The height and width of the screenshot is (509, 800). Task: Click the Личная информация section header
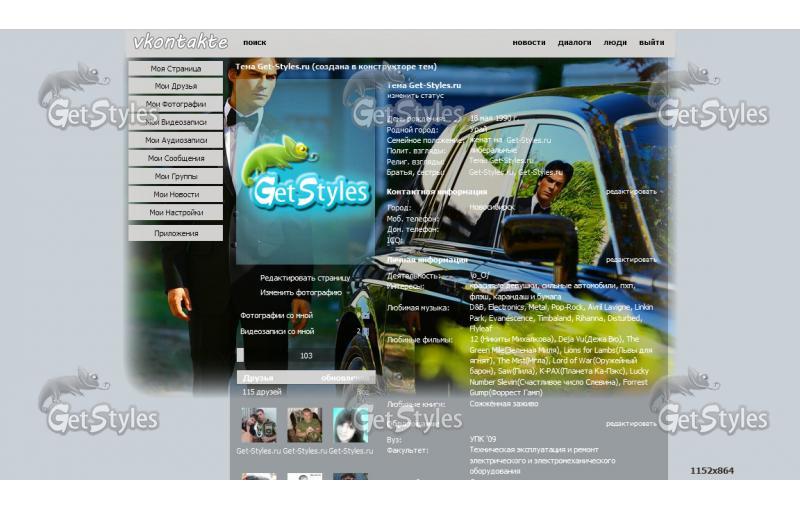[427, 260]
